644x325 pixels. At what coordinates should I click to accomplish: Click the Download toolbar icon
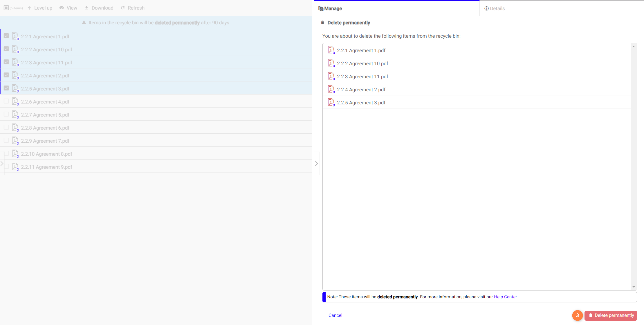[x=86, y=8]
